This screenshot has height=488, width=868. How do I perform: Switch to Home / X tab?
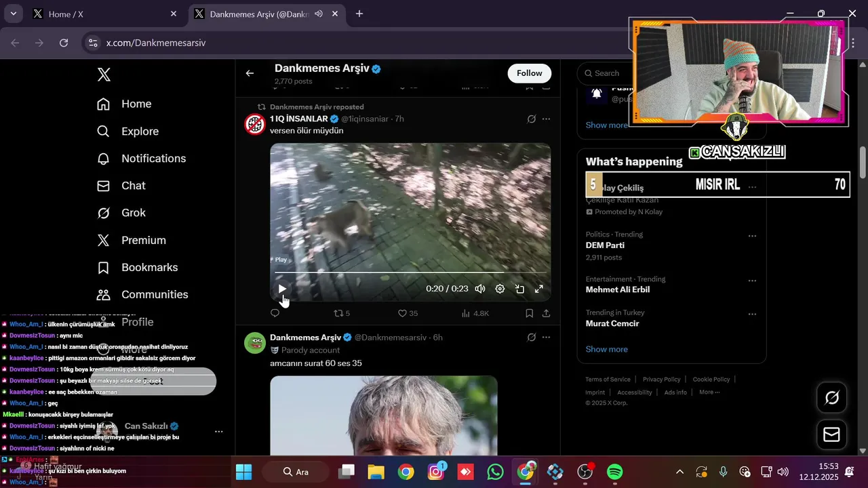coord(104,14)
